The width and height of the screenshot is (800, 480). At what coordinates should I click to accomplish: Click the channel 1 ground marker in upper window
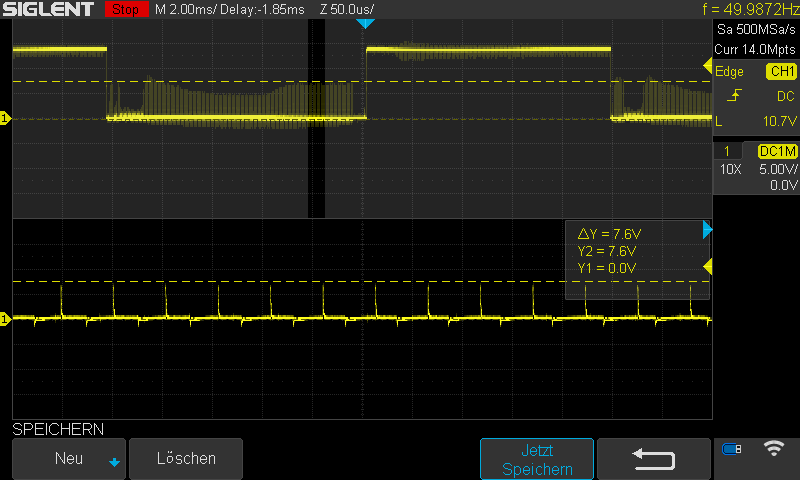click(x=5, y=118)
